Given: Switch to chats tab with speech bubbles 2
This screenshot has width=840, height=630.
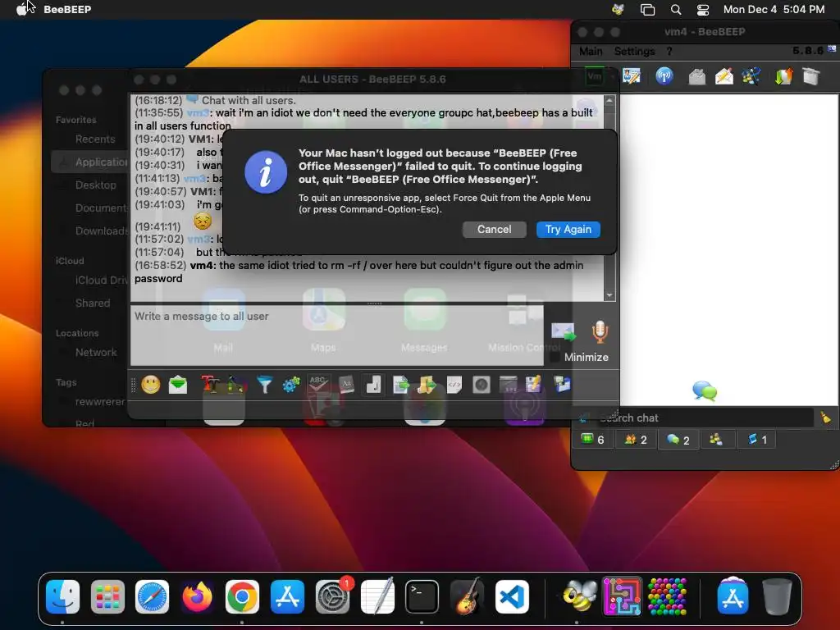Looking at the screenshot, I should tap(678, 440).
